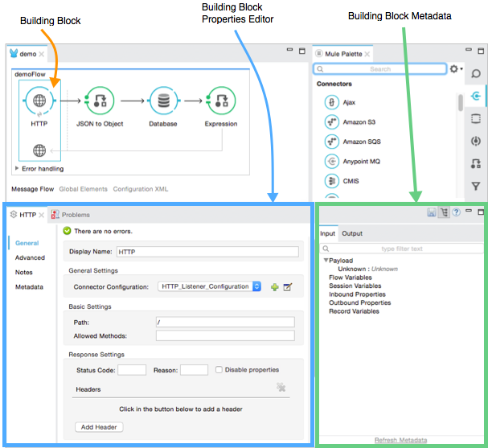Expand the Error handling section
Viewport: 488px width, 448px height.
[x=18, y=169]
